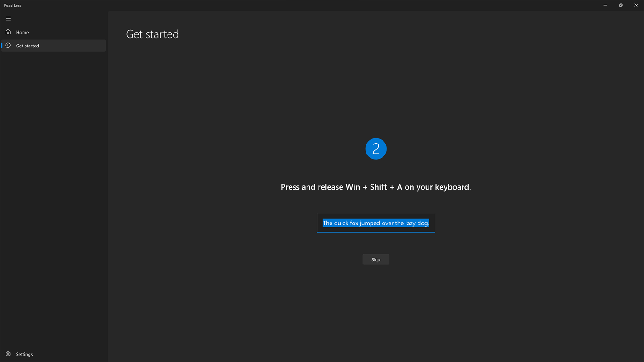This screenshot has height=362, width=644.
Task: Click the Read Less title text
Action: [x=12, y=5]
